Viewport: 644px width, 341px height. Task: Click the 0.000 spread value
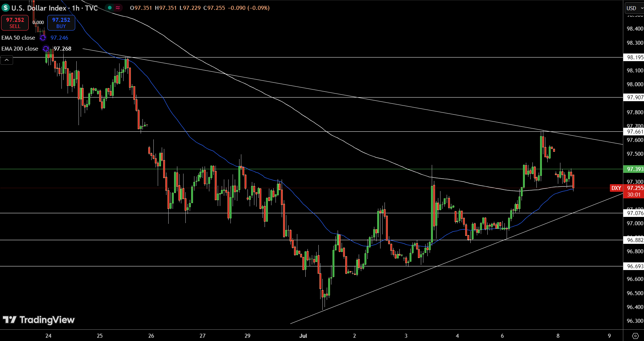(x=38, y=23)
